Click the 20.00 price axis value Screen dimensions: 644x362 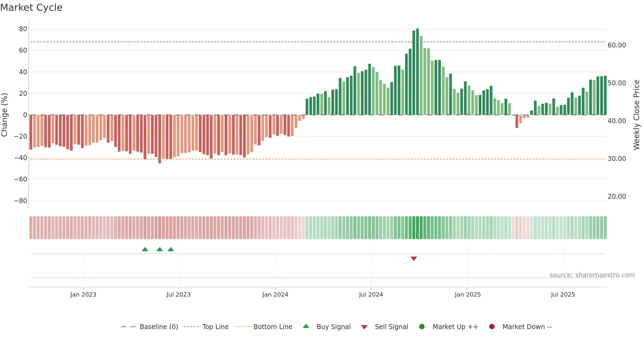[617, 196]
